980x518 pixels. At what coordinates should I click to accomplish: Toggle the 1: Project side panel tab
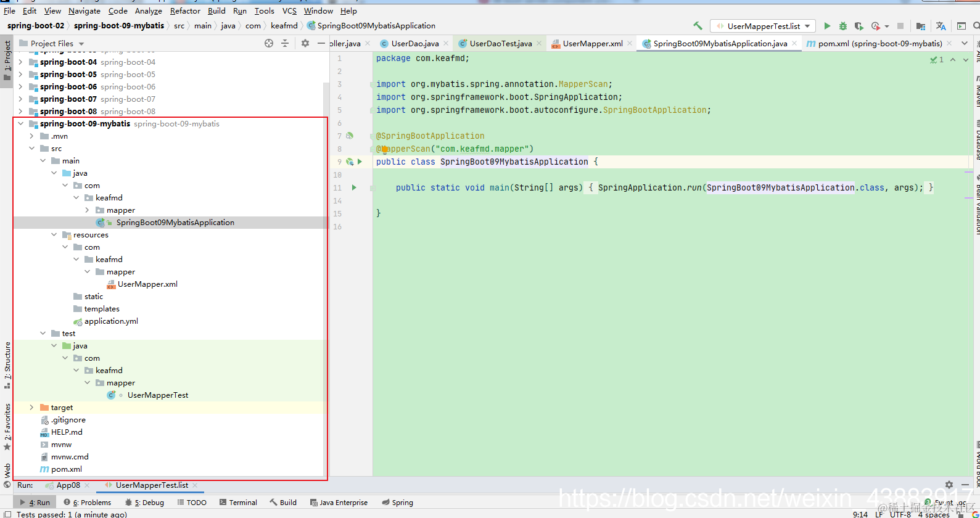[x=7, y=62]
